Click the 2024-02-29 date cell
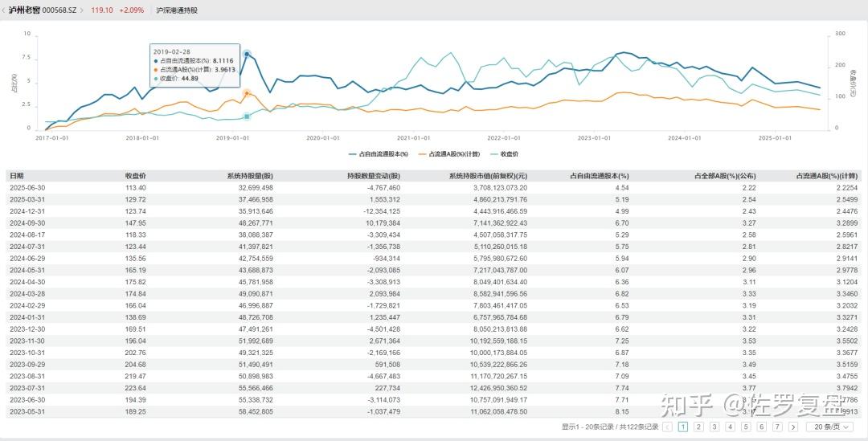 coord(27,305)
